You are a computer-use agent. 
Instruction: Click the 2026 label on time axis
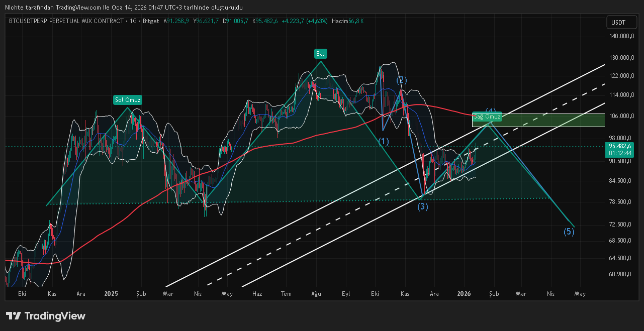click(x=464, y=293)
